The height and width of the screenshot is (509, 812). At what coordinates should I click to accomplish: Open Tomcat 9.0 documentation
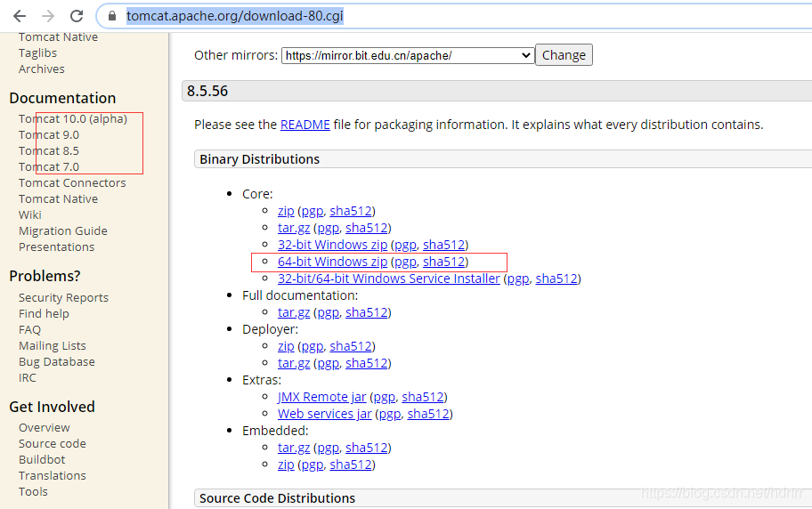tap(49, 135)
